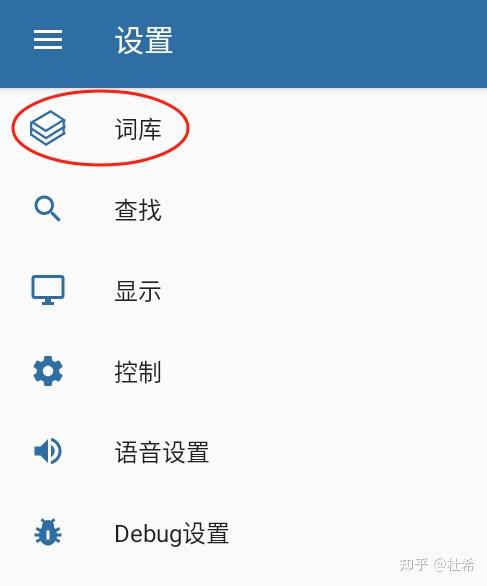Tap the bug Debug设置 icon
This screenshot has height=586, width=487.
pos(48,533)
